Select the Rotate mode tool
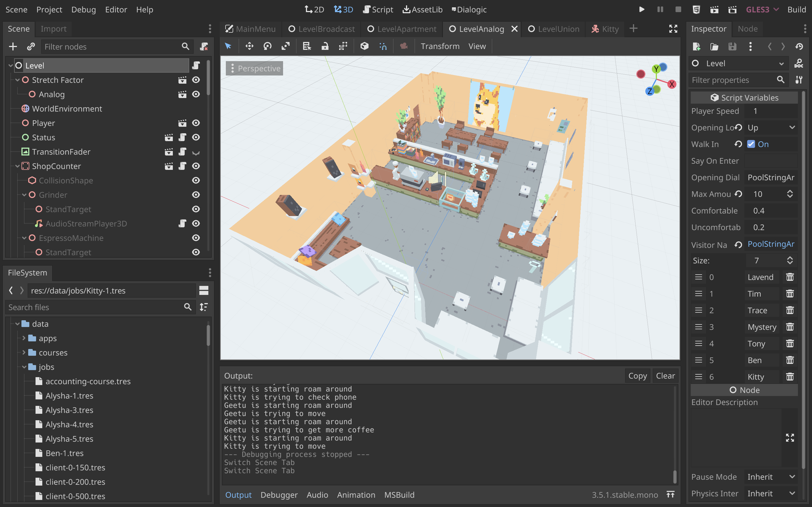Viewport: 812px width, 507px height. tap(267, 46)
